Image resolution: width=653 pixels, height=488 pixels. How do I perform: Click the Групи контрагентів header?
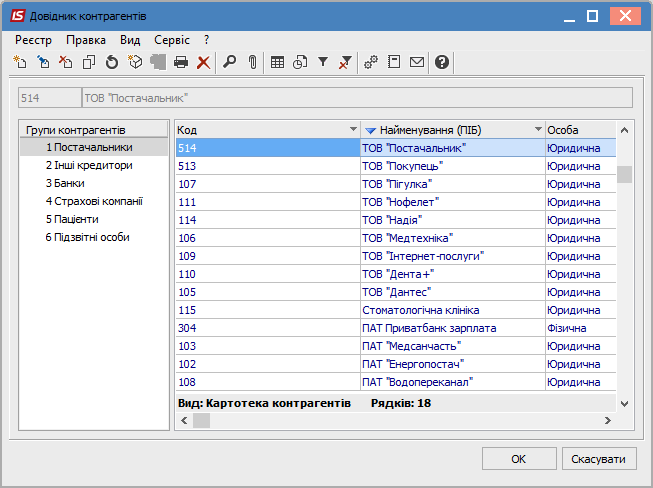(x=94, y=129)
